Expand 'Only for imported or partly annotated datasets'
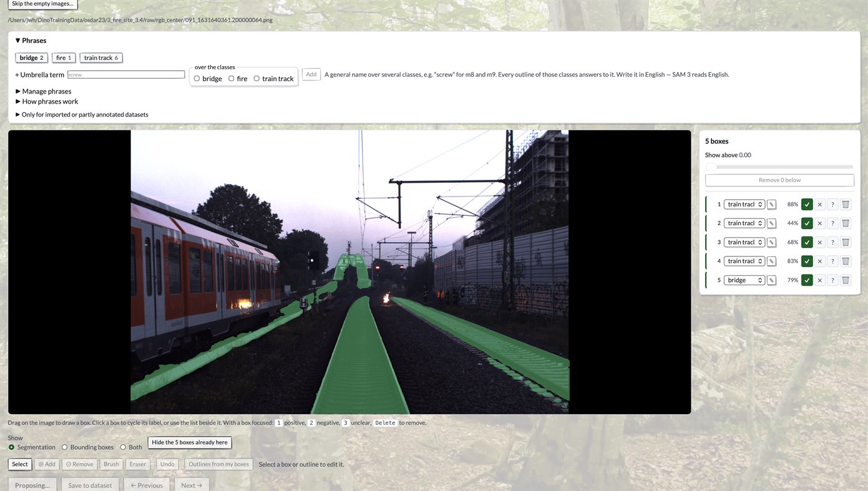This screenshot has height=491, width=868. click(82, 115)
